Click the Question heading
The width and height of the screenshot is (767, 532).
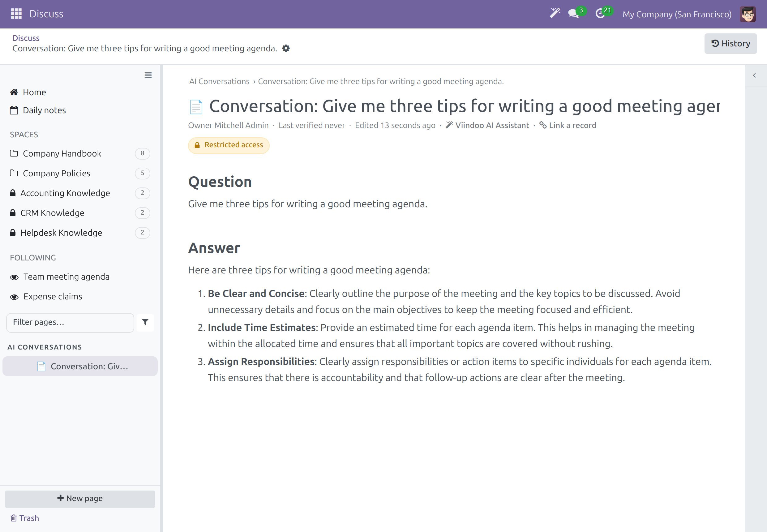click(x=220, y=182)
